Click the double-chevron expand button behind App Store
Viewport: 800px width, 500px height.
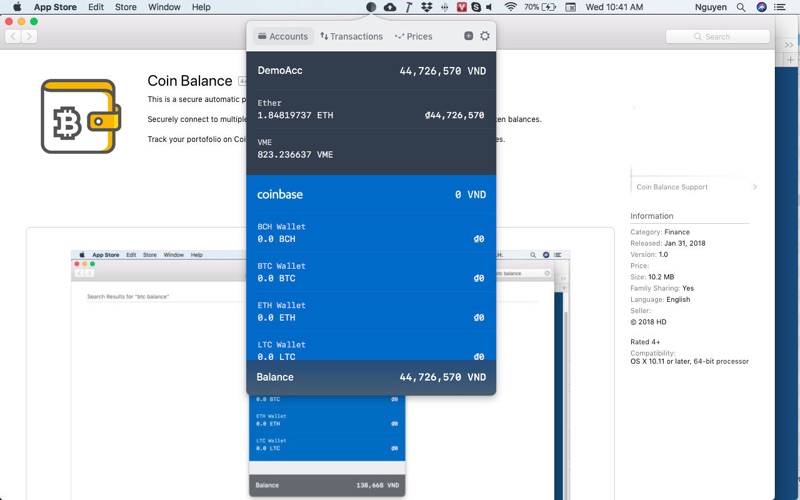point(789,45)
